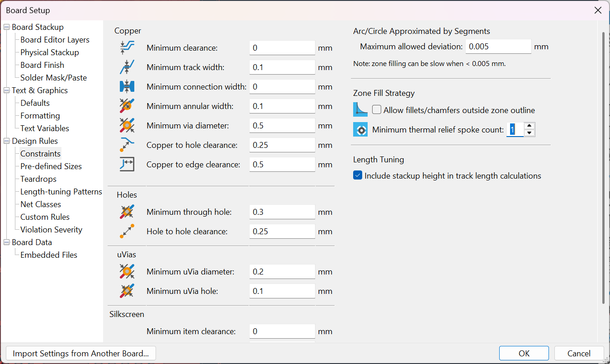Click Import Settings from Another Board button
The width and height of the screenshot is (610, 364).
tap(81, 353)
